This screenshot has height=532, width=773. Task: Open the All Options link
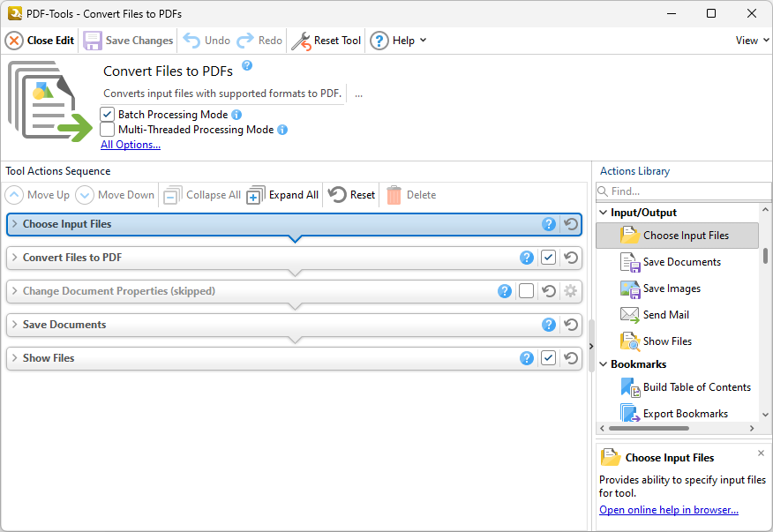click(131, 145)
